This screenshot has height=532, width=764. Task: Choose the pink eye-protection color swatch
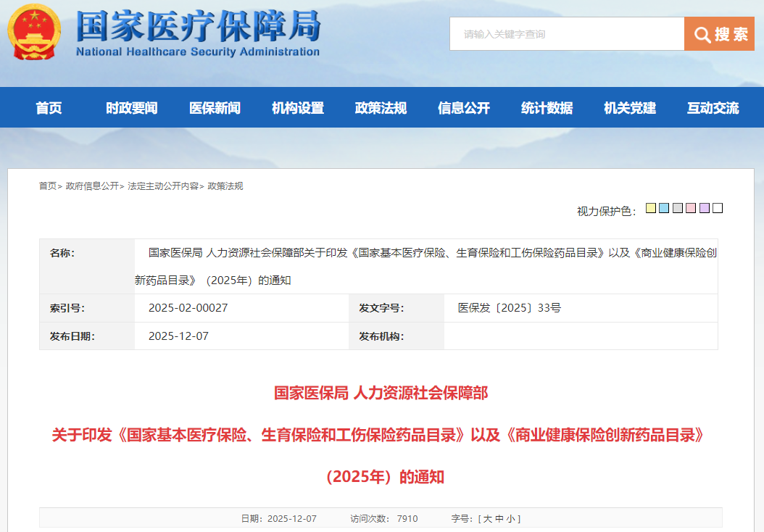point(691,209)
